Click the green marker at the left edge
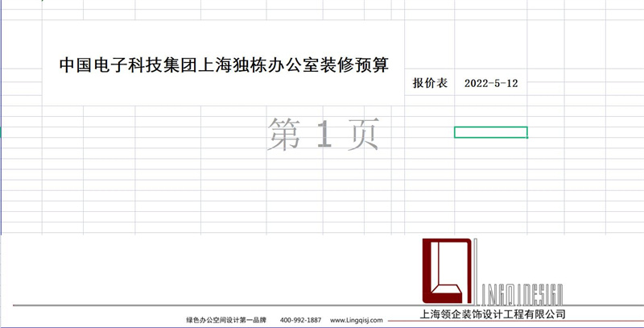644x328 pixels. click(x=2, y=132)
